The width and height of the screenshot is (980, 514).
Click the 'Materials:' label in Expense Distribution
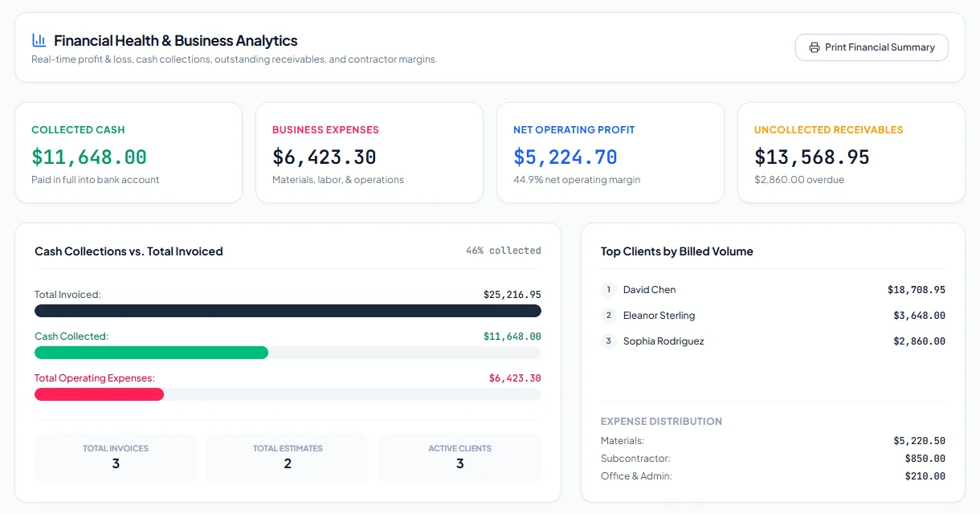(x=623, y=441)
